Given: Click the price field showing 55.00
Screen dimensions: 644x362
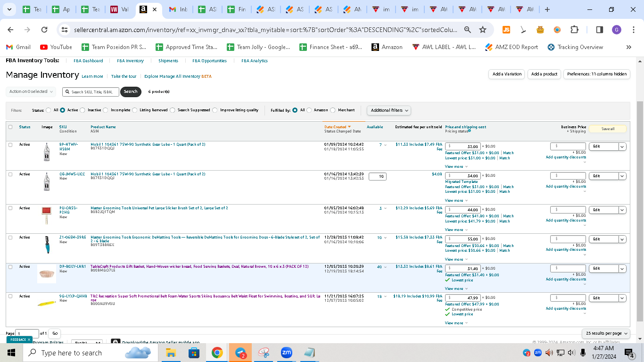Looking at the screenshot, I should (x=463, y=239).
